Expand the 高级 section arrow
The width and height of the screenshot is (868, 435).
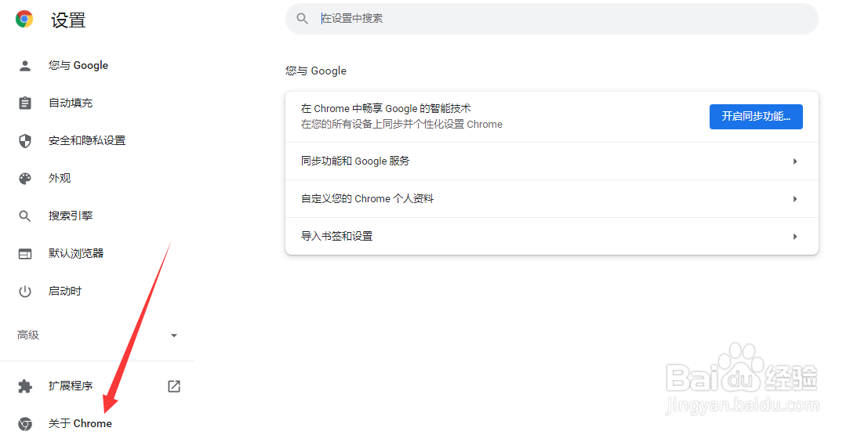pos(174,335)
